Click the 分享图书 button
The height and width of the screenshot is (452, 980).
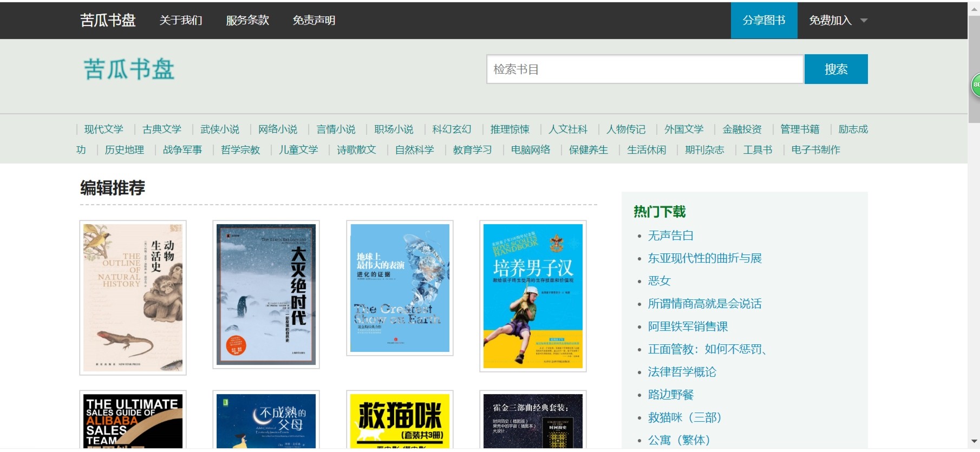[x=763, y=21]
